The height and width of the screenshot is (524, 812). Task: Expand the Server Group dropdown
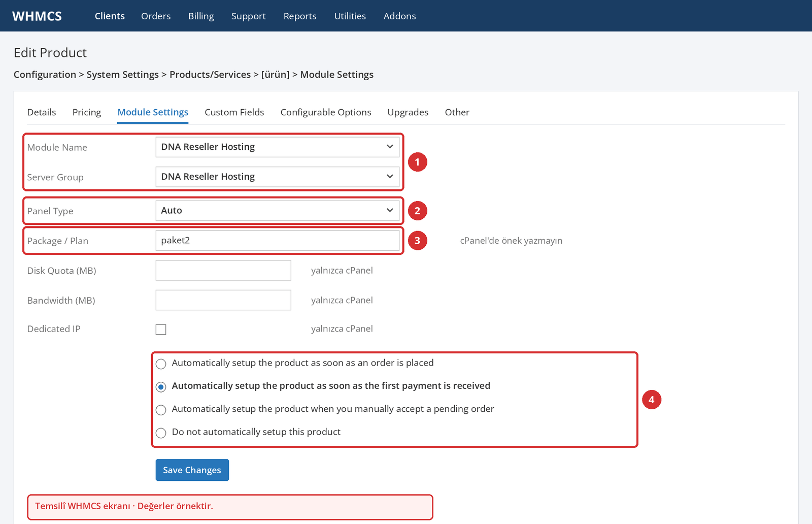click(x=277, y=177)
